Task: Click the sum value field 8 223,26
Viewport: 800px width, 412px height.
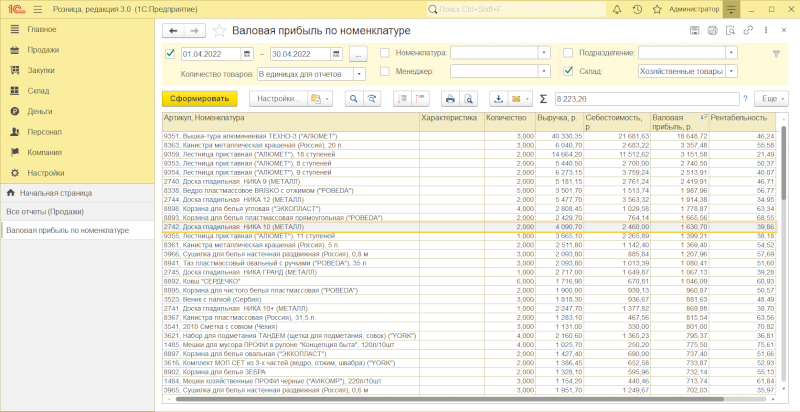Action: [x=646, y=99]
